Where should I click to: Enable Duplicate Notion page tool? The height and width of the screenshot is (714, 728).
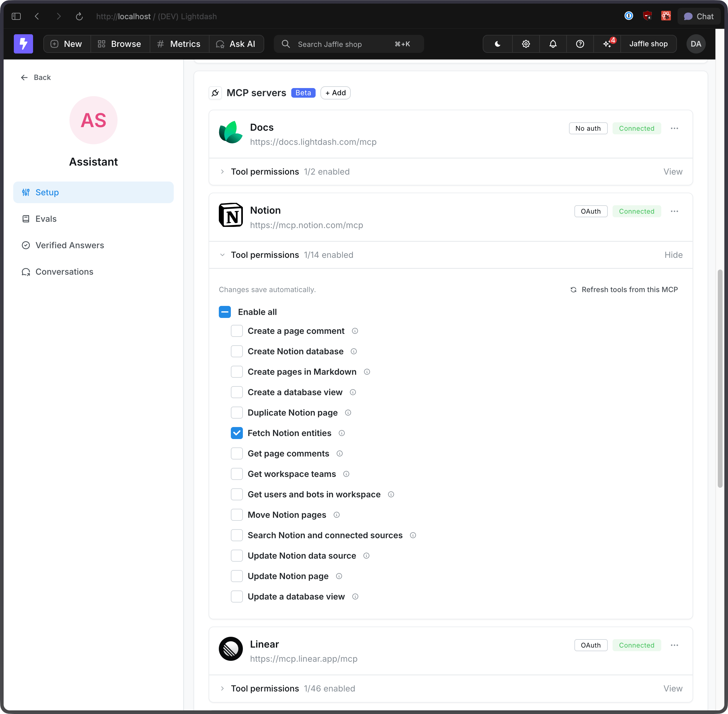237,413
